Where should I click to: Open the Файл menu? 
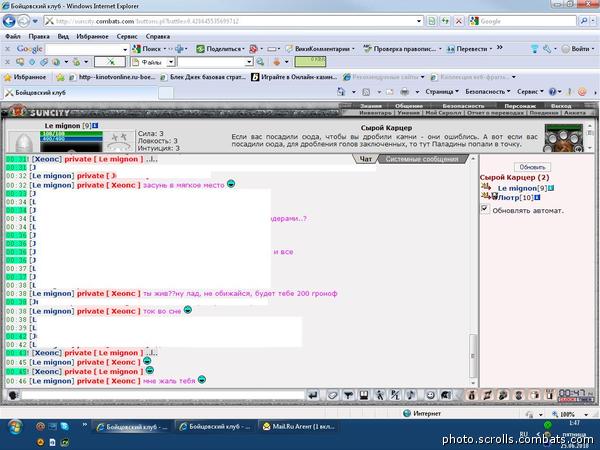click(13, 36)
